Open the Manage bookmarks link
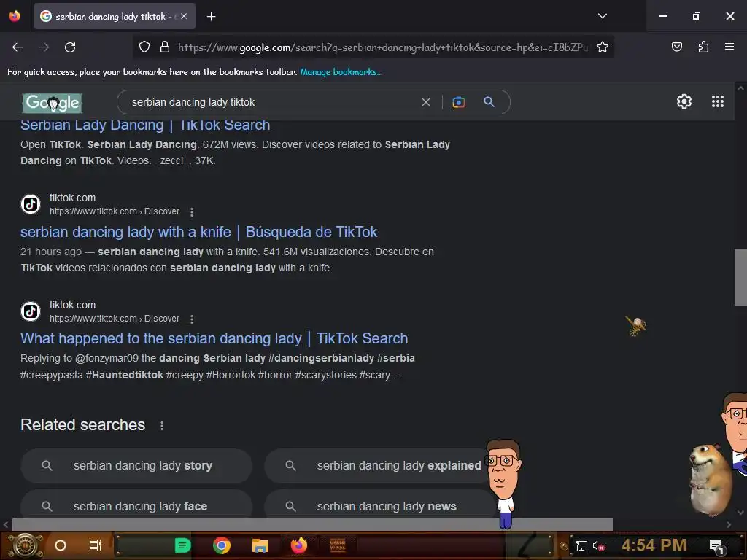 pyautogui.click(x=341, y=72)
